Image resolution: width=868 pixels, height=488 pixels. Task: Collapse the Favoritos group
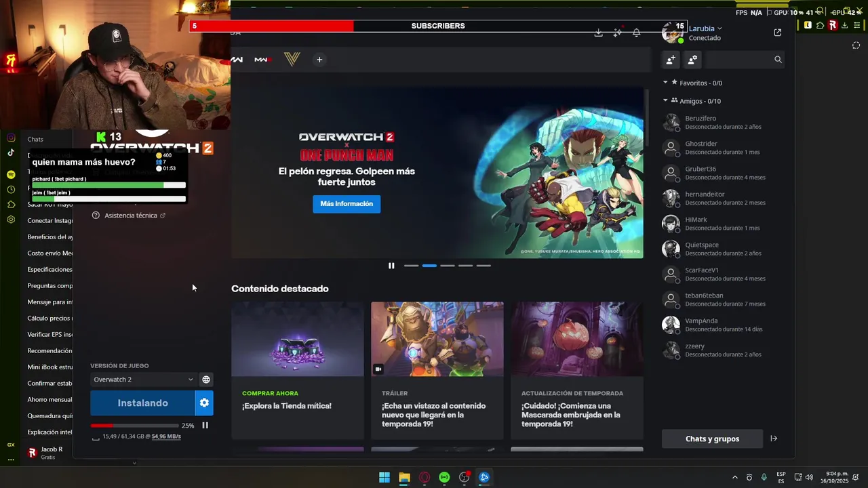click(665, 83)
